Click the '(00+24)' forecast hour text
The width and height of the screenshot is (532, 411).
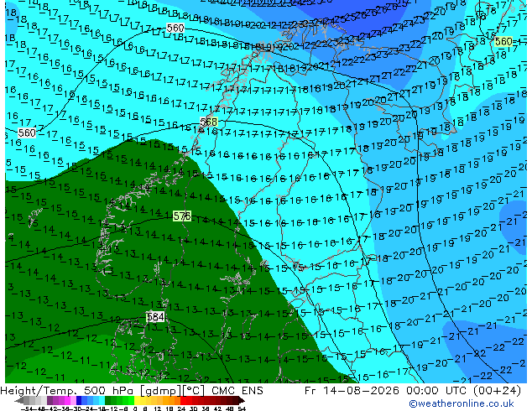click(x=495, y=391)
